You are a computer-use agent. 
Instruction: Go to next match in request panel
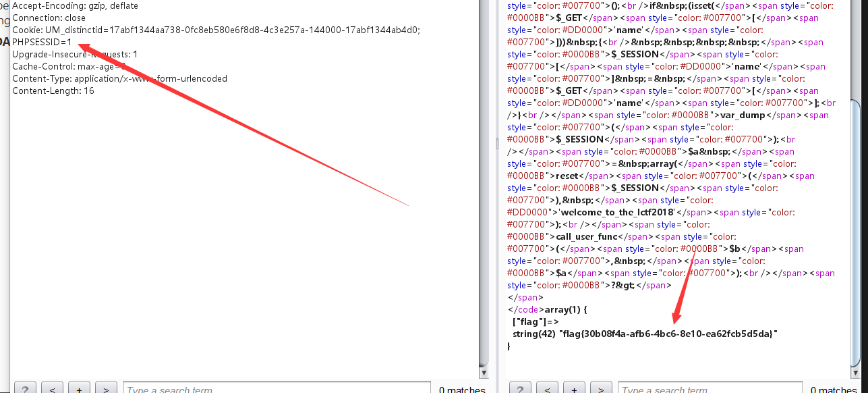point(106,389)
